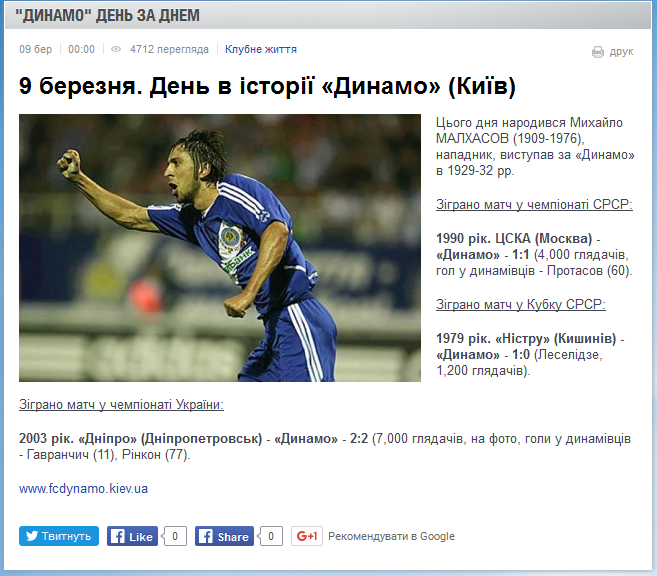657x576 pixels.
Task: Click the underlined Зіграно матч у Кубку СРСР
Action: 521,304
